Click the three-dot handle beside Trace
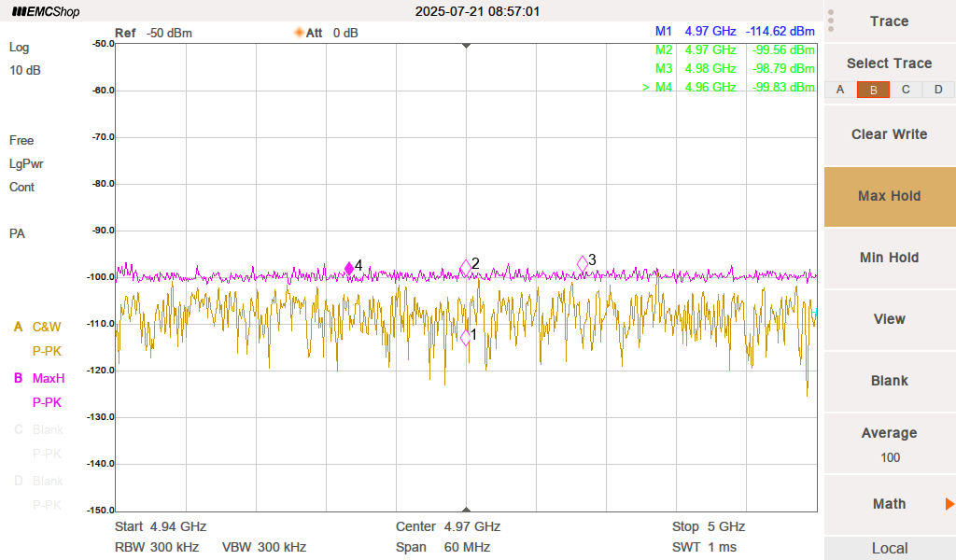Image resolution: width=956 pixels, height=560 pixels. (x=831, y=21)
